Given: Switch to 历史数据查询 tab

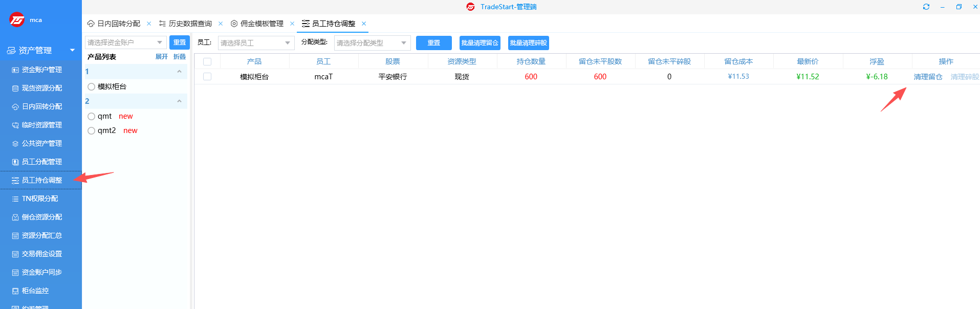Looking at the screenshot, I should click(190, 24).
